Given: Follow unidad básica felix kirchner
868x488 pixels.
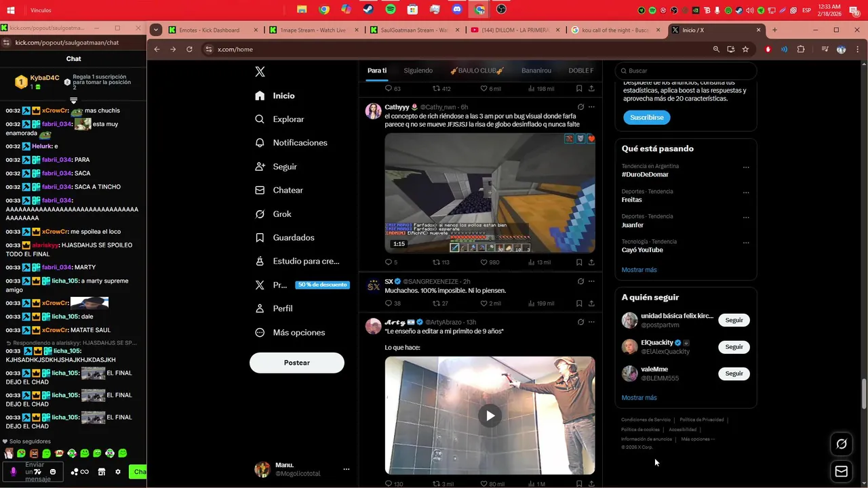Looking at the screenshot, I should 734,320.
